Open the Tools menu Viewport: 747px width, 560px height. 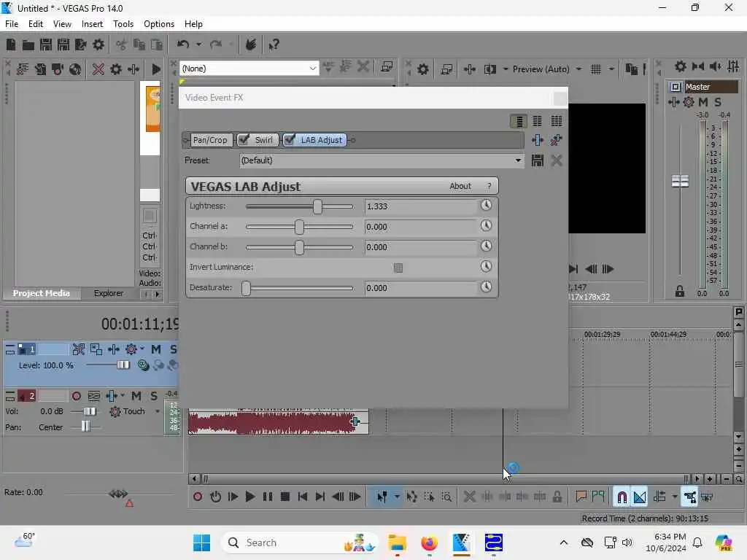(x=123, y=24)
